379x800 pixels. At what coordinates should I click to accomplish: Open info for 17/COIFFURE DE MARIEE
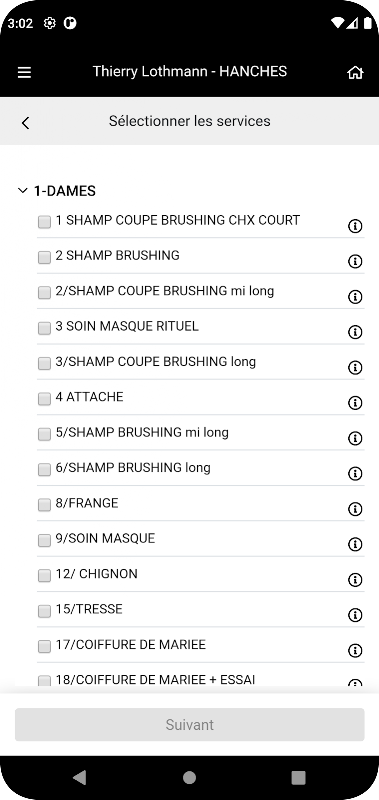point(355,651)
